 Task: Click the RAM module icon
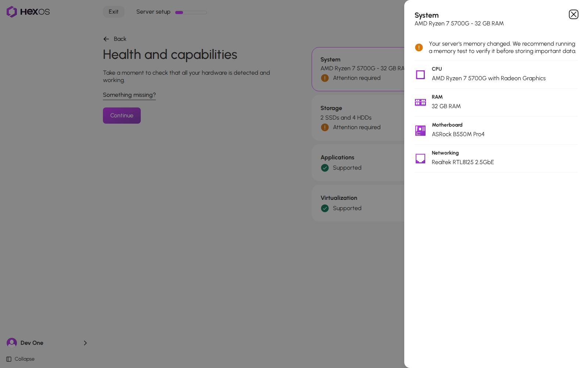pyautogui.click(x=420, y=102)
